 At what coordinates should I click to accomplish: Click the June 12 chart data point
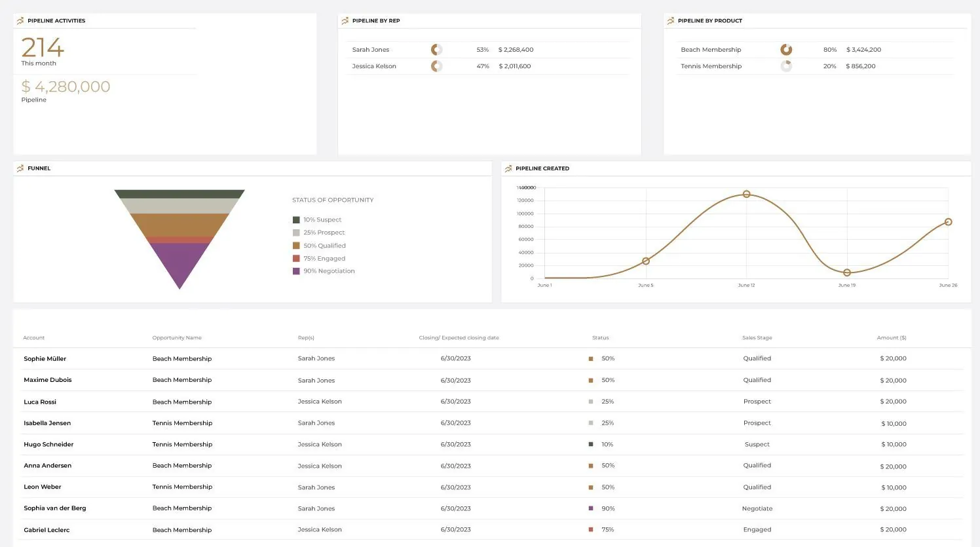(x=746, y=194)
